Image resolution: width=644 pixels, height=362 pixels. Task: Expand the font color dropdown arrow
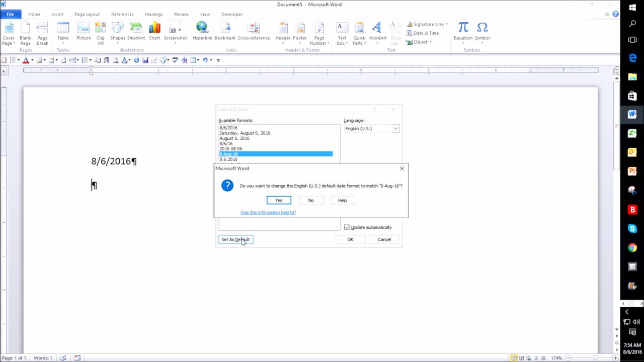coord(32,60)
